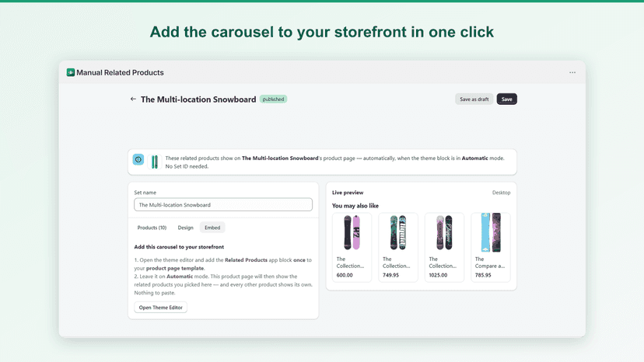Click the Live preview label
644x362 pixels.
348,193
